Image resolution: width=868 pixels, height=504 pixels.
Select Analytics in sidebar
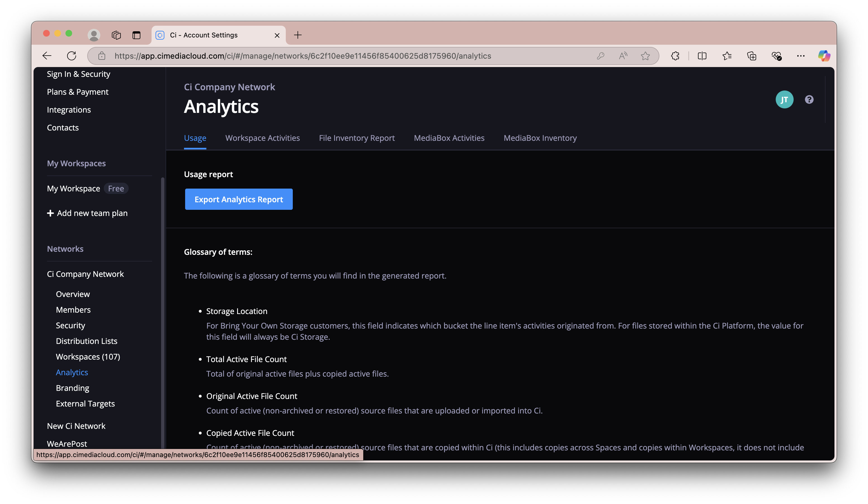(x=72, y=372)
